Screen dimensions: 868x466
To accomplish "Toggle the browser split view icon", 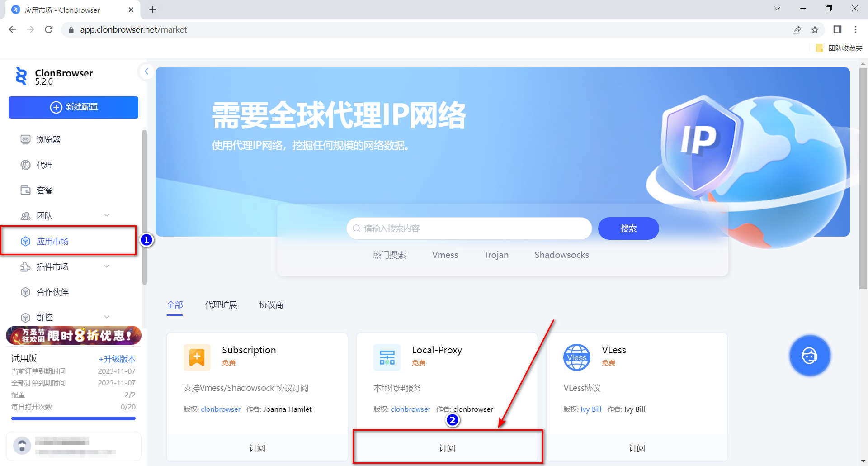I will click(837, 29).
